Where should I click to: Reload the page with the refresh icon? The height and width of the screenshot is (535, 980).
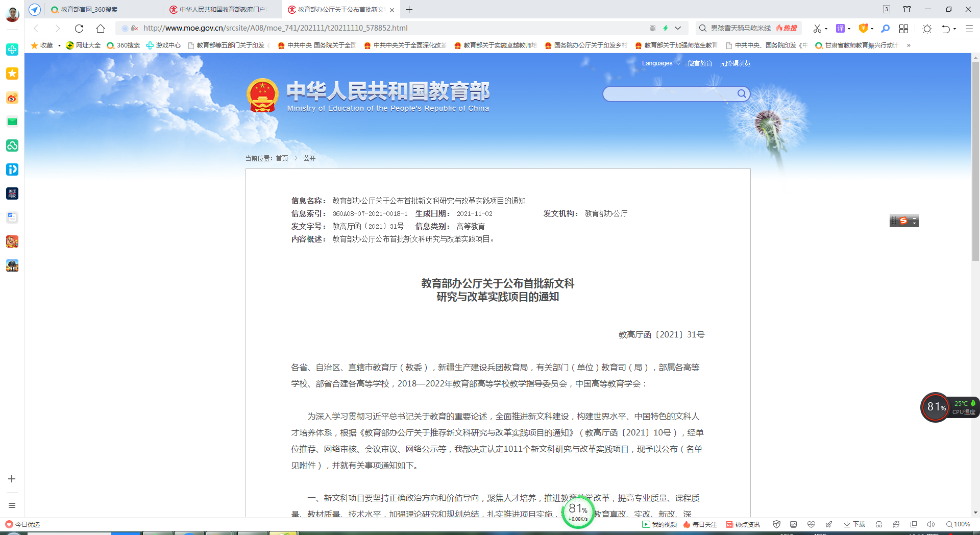(79, 29)
